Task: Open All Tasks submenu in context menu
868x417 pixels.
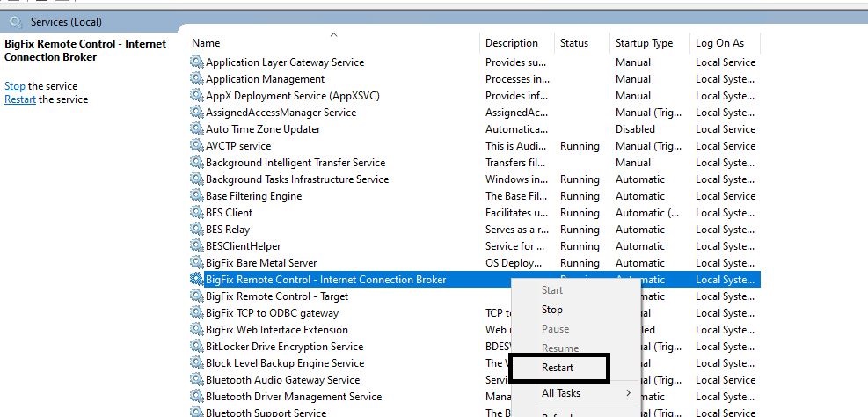Action: [x=561, y=392]
